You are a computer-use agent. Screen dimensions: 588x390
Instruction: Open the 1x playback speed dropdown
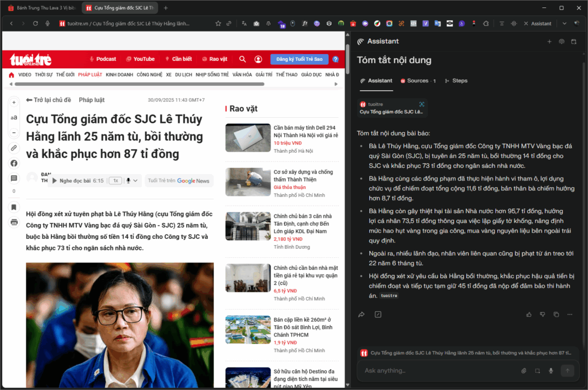tap(115, 180)
